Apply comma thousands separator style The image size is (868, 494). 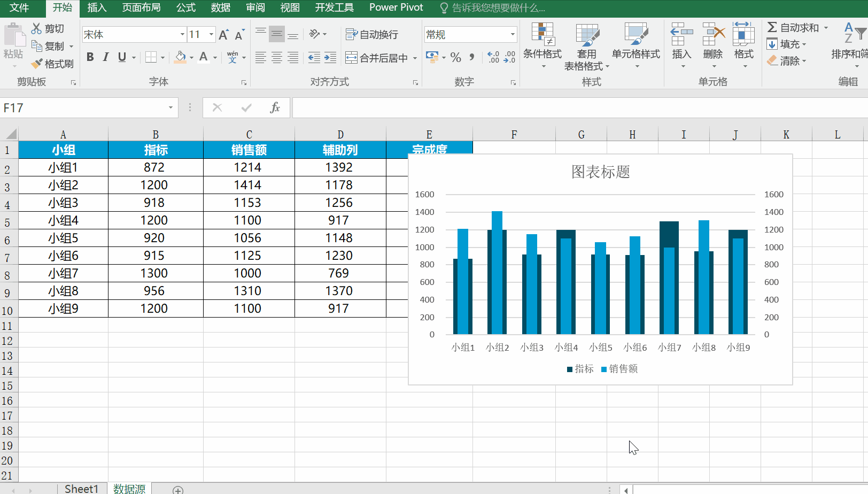(x=472, y=57)
